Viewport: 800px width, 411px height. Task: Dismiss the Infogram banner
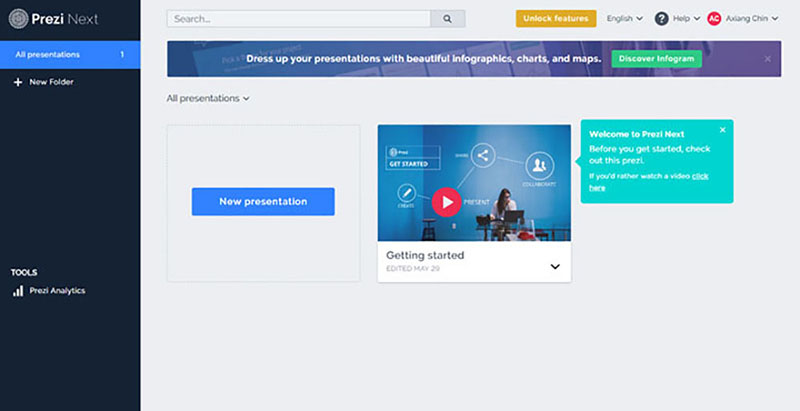pyautogui.click(x=767, y=59)
